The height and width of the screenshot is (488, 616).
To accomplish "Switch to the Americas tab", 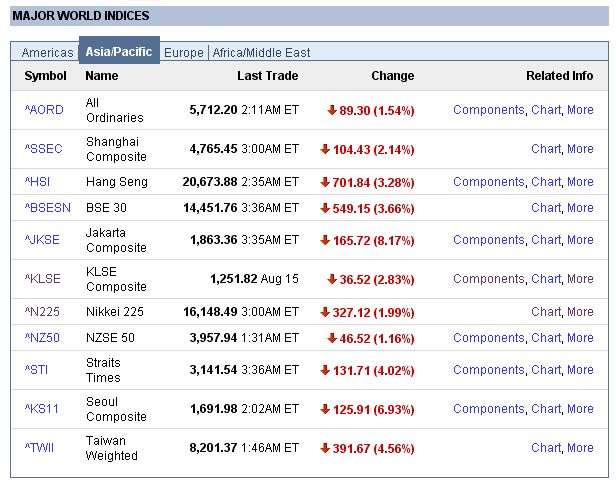I will pos(47,53).
